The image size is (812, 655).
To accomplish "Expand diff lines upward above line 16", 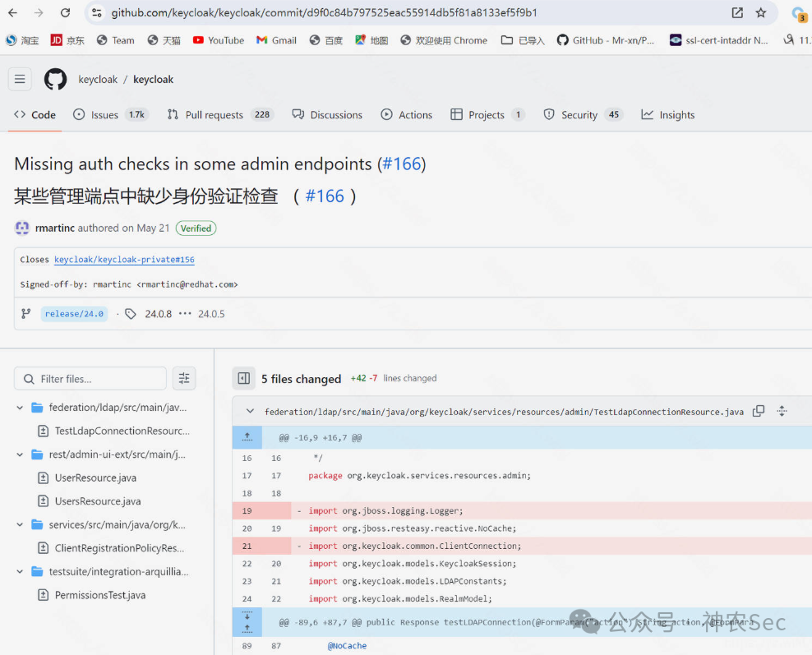I will [247, 437].
